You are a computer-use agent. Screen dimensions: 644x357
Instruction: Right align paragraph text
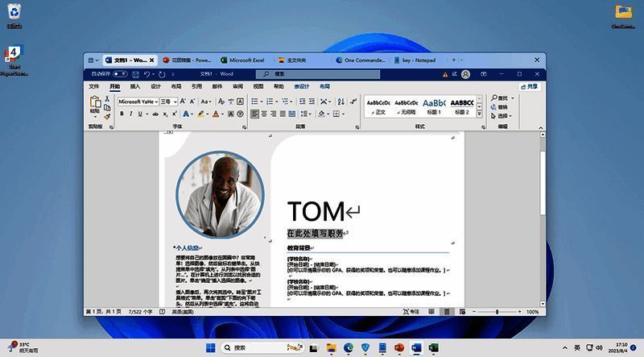pyautogui.click(x=274, y=114)
